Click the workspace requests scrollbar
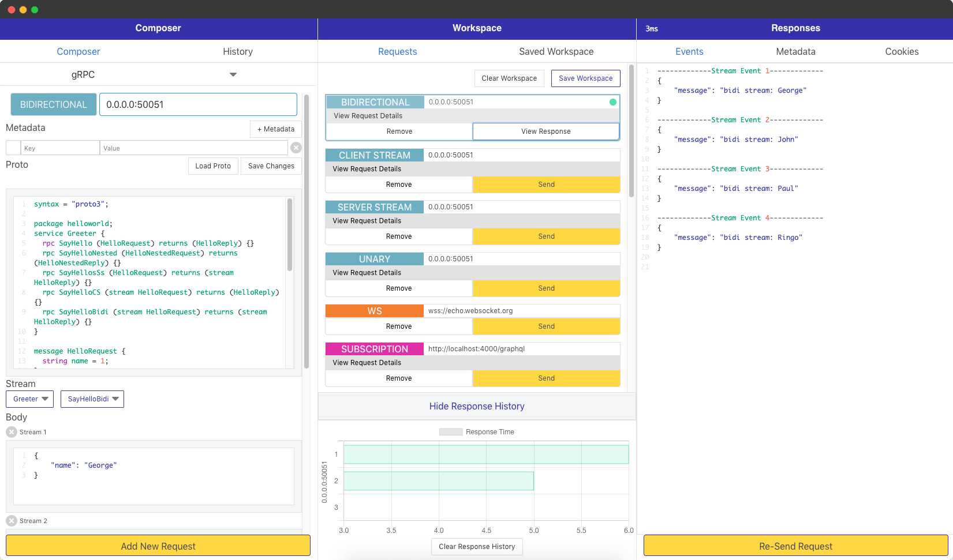 point(631,131)
